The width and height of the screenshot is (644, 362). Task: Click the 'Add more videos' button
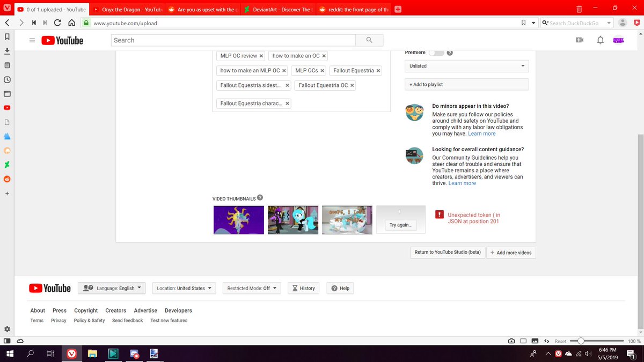[x=511, y=253]
